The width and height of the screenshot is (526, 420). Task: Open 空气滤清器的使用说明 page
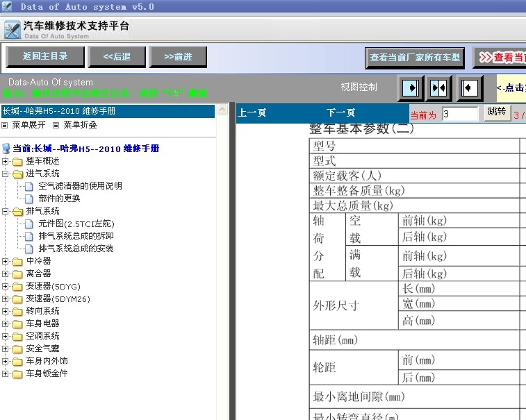(x=80, y=186)
